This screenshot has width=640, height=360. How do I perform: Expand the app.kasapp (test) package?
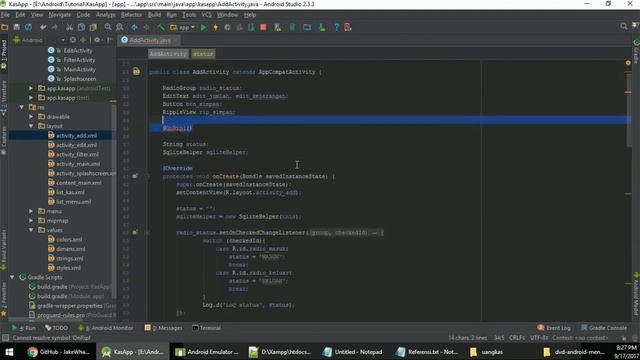pos(31,98)
